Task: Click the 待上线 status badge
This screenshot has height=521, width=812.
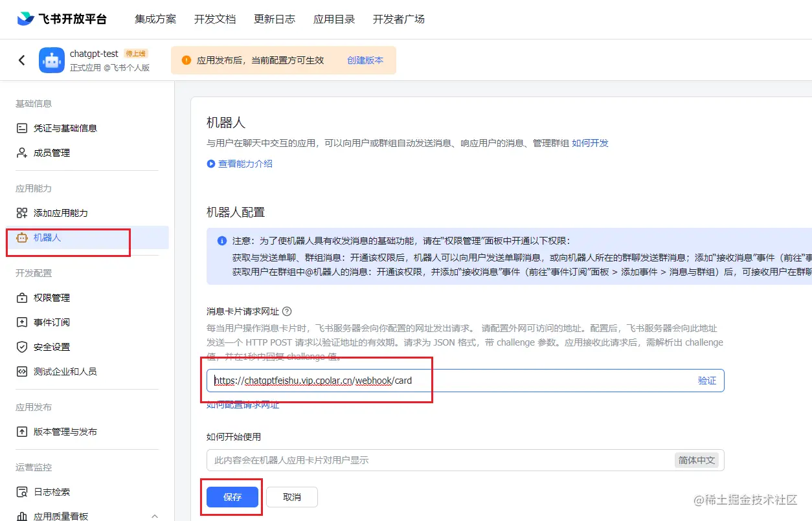Action: pyautogui.click(x=136, y=54)
